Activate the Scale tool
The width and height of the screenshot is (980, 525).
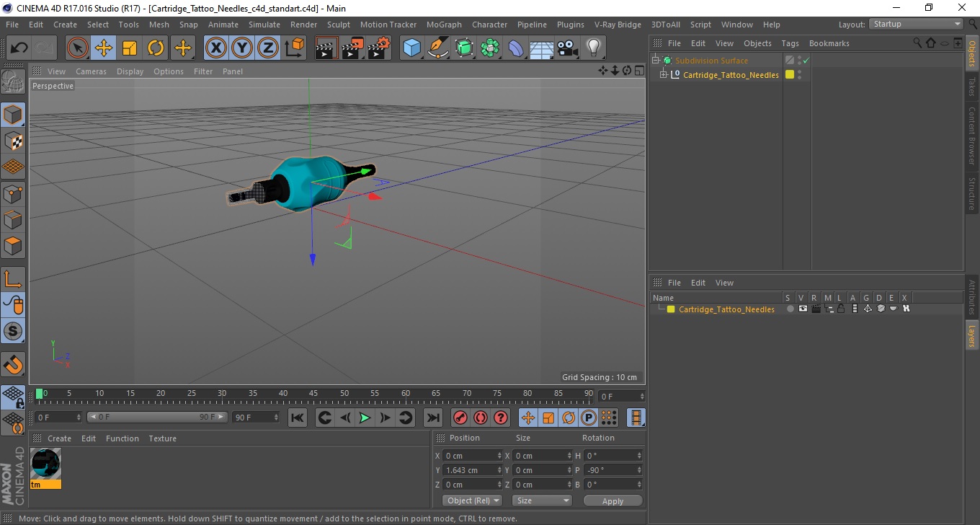[x=130, y=48]
